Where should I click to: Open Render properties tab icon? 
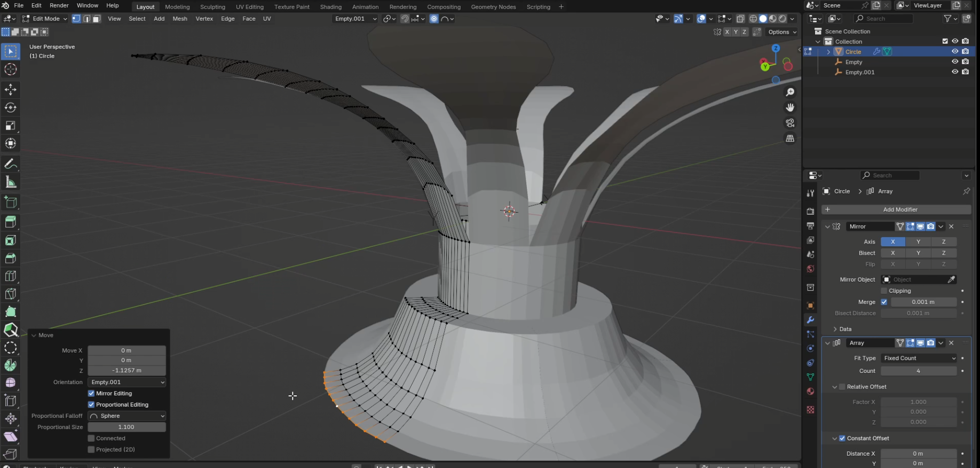[x=810, y=212]
